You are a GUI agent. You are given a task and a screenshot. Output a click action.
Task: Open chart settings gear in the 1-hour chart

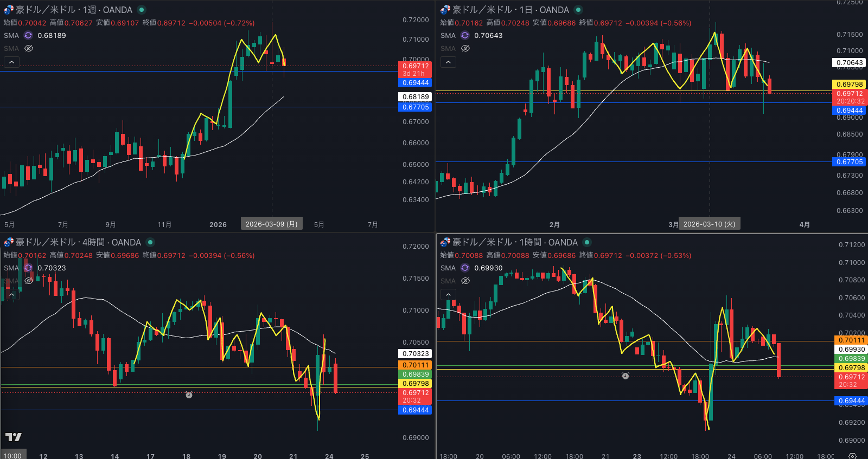[x=852, y=456]
